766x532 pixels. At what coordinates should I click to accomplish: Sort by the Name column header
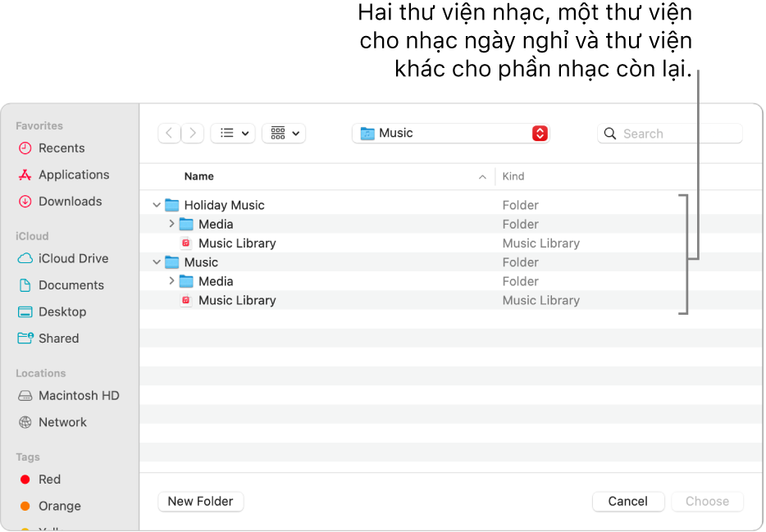[198, 176]
